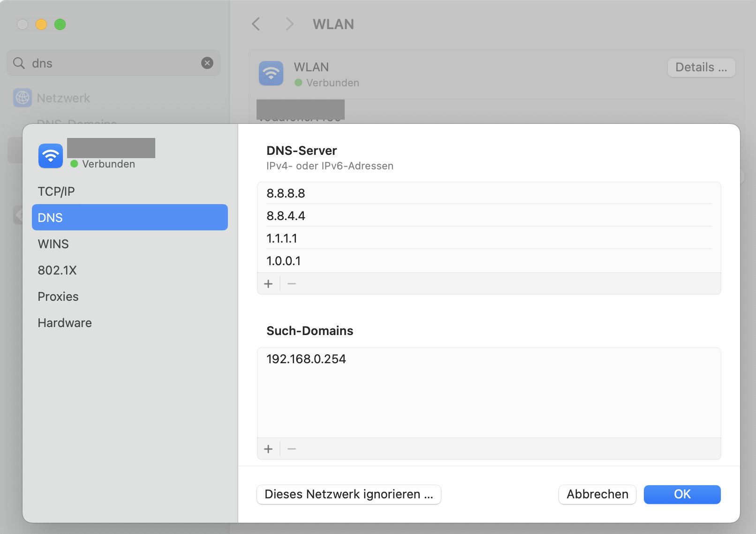Click Dieses Netzwerk ignorieren button
The image size is (756, 534).
pyautogui.click(x=348, y=495)
